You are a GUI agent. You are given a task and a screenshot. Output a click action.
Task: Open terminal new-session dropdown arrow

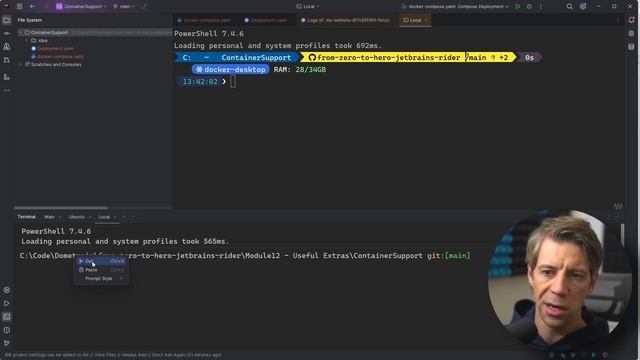coord(133,217)
